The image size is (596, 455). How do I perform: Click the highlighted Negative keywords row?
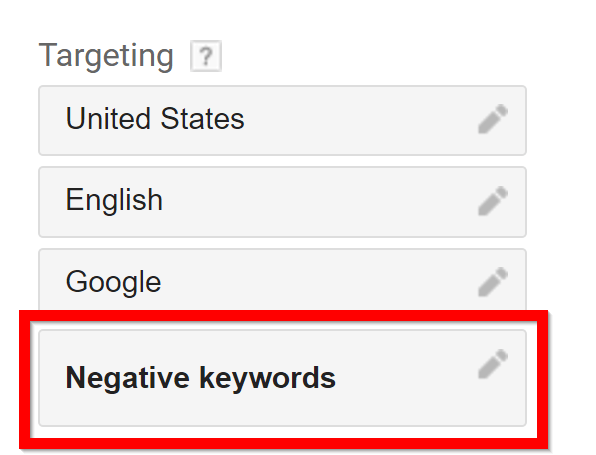click(282, 378)
